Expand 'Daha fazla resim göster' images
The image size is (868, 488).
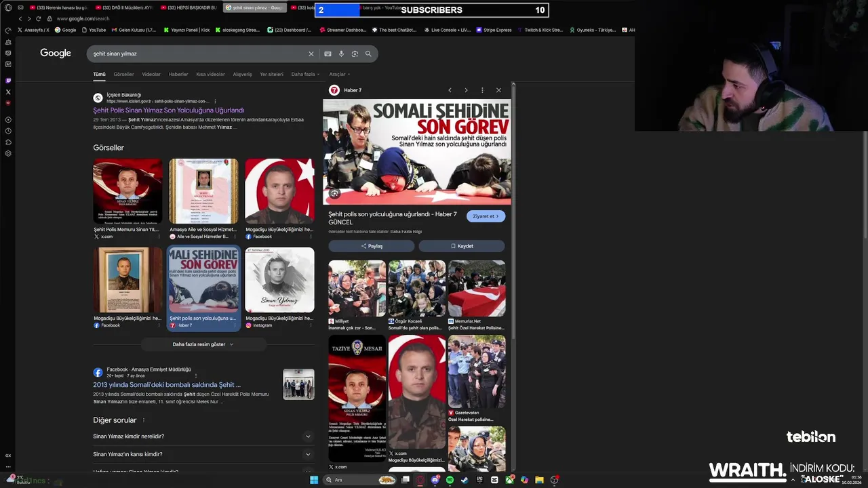[x=202, y=344]
